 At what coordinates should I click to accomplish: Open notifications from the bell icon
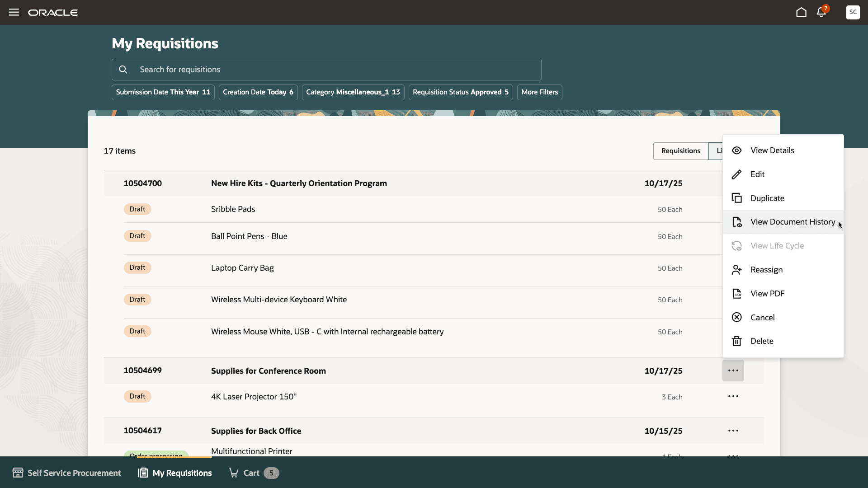[821, 12]
